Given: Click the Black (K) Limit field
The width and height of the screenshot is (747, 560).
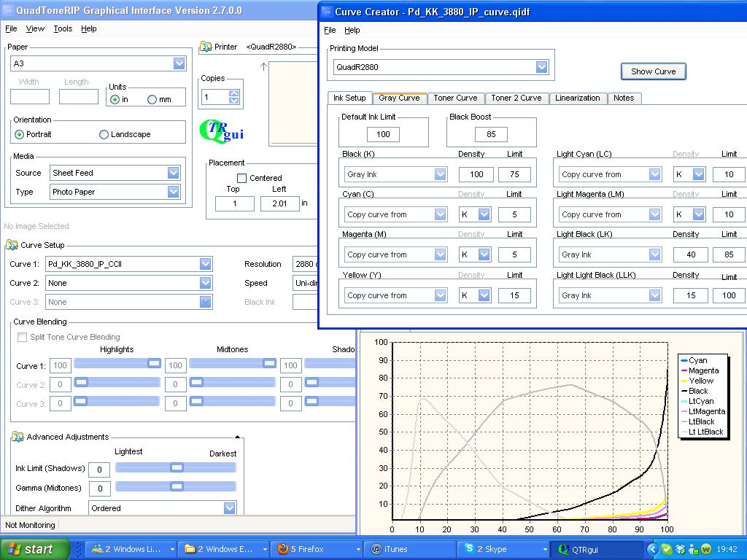Looking at the screenshot, I should pyautogui.click(x=514, y=174).
